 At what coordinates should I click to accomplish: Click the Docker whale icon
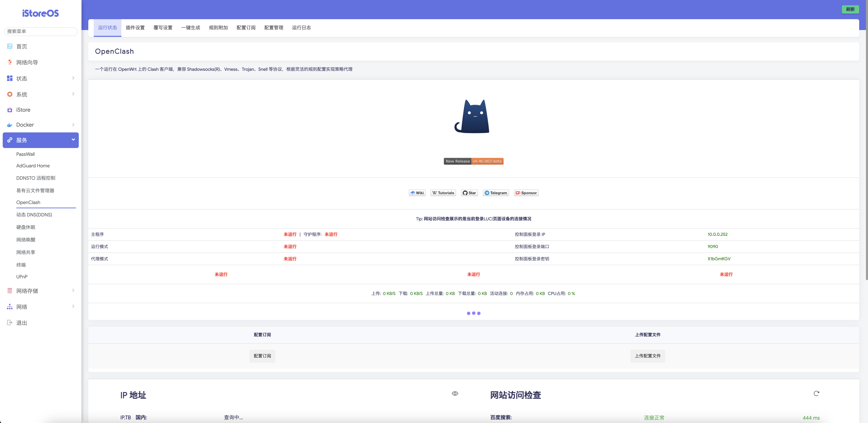(x=10, y=125)
